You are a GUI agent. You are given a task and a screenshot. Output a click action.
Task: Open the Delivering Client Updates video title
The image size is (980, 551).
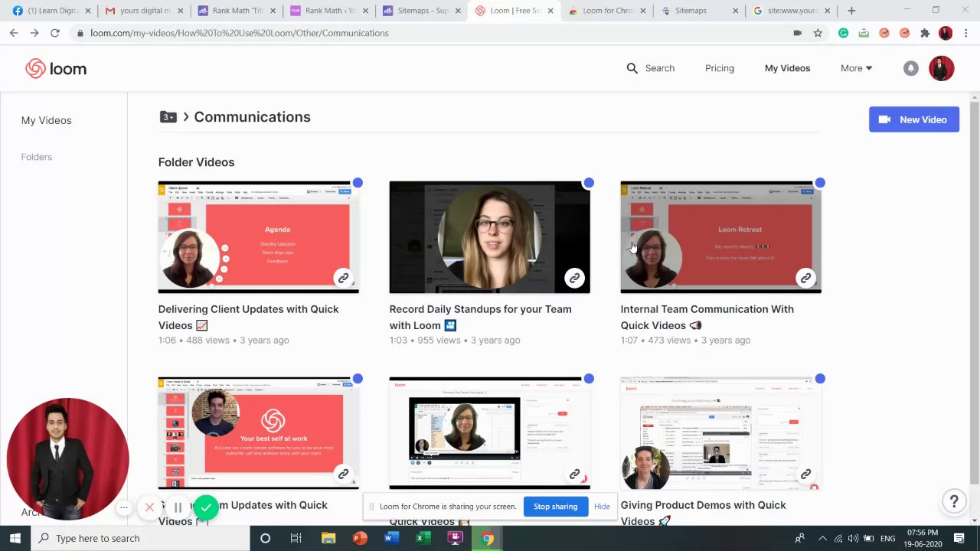[x=248, y=317]
